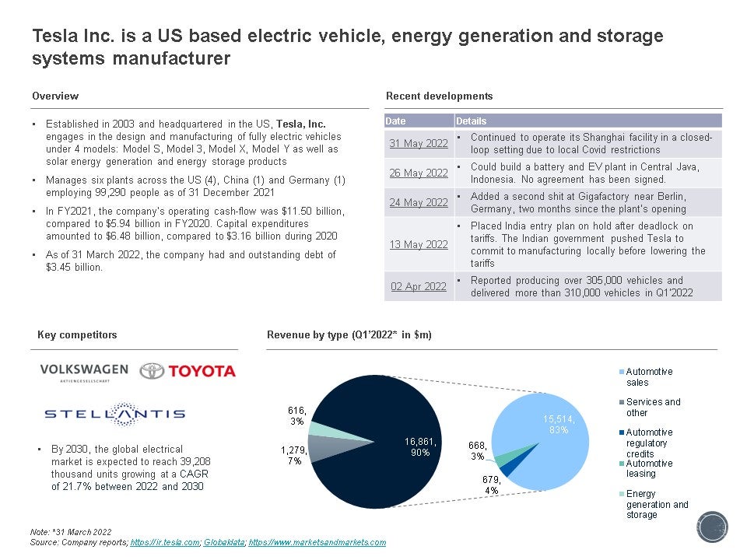
Task: Click the 1,279, 7% data label
Action: coord(293,455)
